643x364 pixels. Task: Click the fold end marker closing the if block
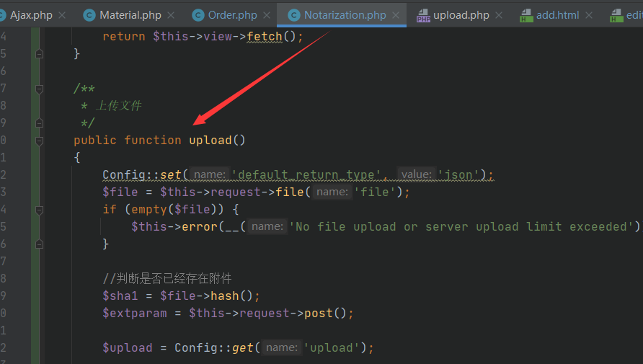coord(40,244)
